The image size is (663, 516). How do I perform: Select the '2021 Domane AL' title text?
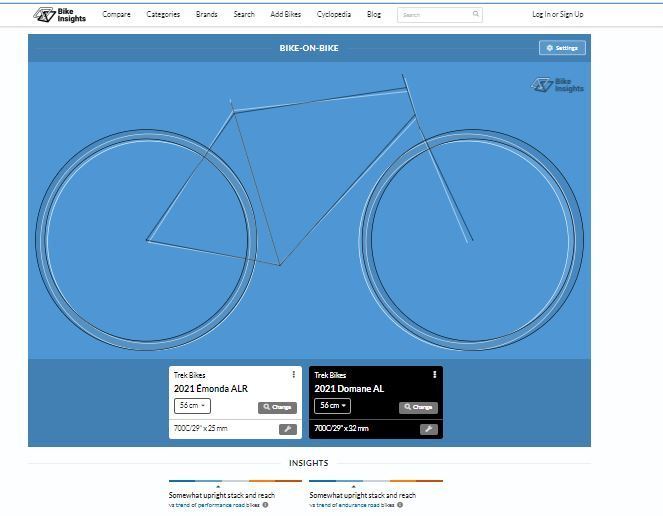[349, 389]
